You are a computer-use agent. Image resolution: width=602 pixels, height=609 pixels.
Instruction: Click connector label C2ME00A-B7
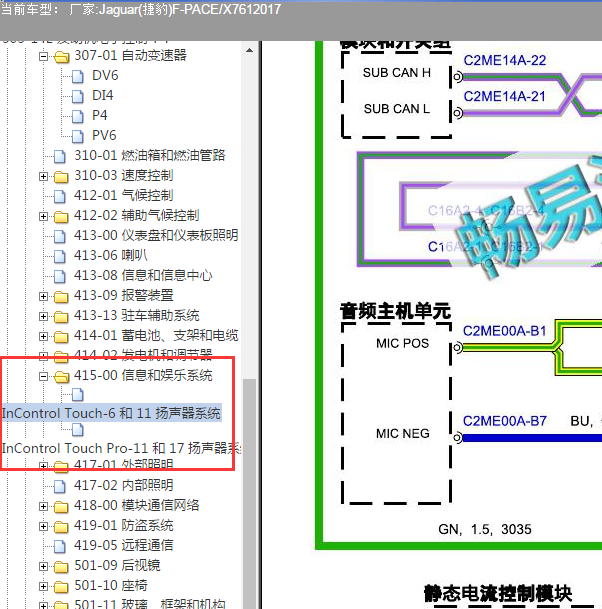[x=505, y=421]
